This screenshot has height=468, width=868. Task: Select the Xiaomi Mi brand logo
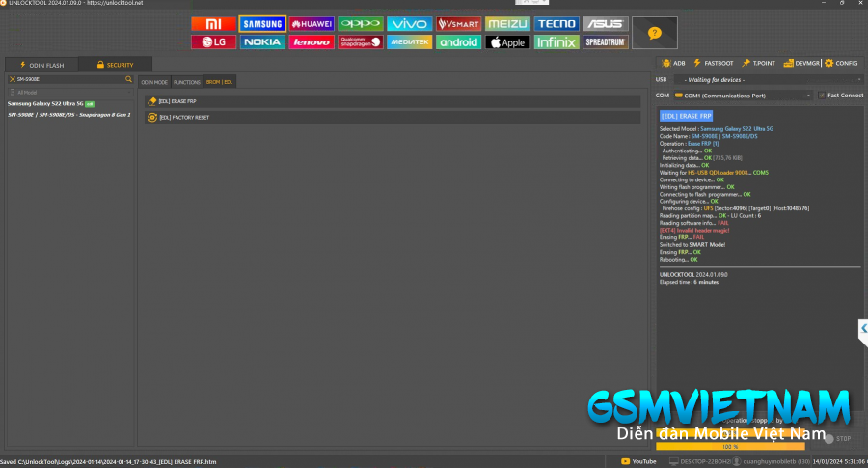pos(213,24)
